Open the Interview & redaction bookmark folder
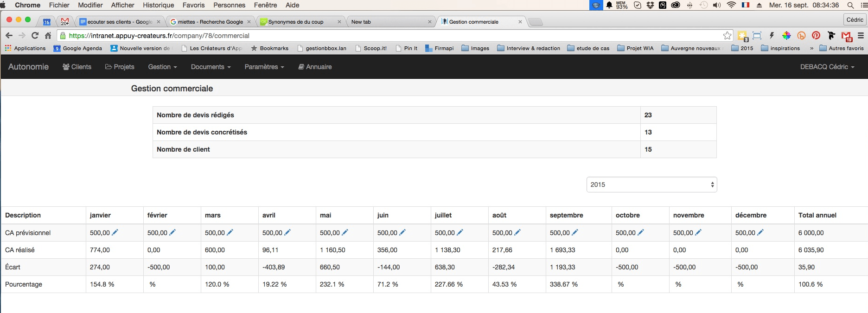Viewport: 868px width, 313px height. [x=529, y=48]
